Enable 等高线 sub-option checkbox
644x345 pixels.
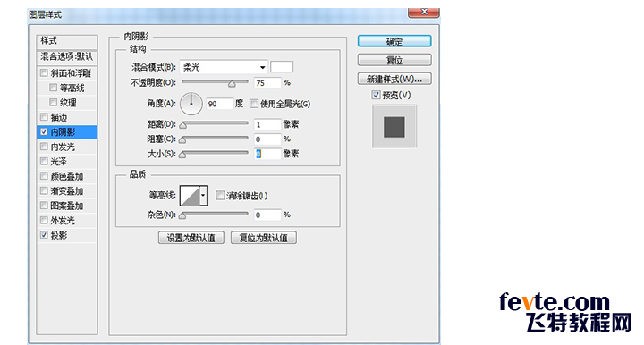click(x=53, y=88)
